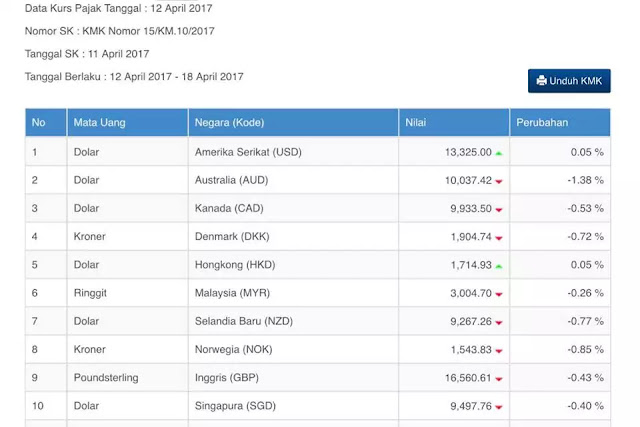Click the value 10,037.42

coord(468,180)
